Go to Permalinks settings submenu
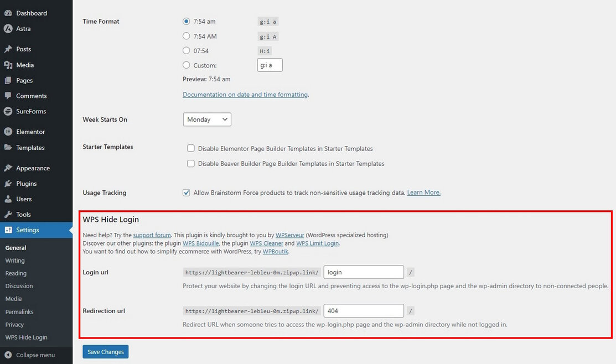 [x=19, y=312]
